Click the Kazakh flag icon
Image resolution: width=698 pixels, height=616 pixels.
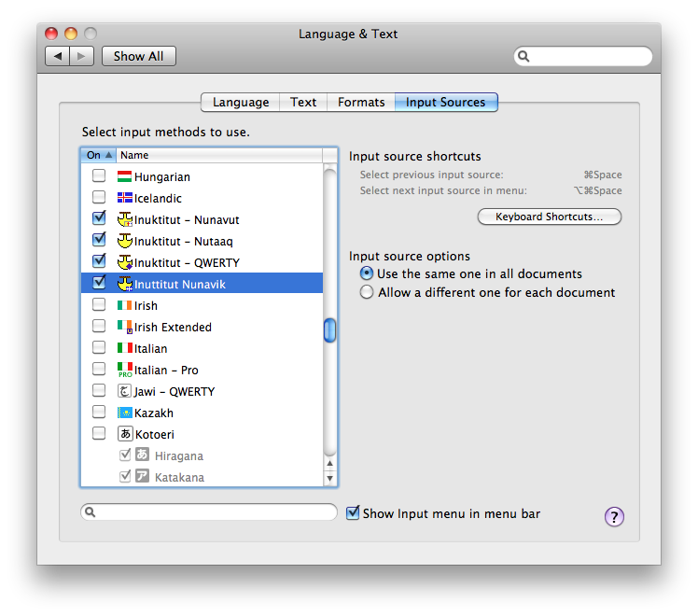124,413
